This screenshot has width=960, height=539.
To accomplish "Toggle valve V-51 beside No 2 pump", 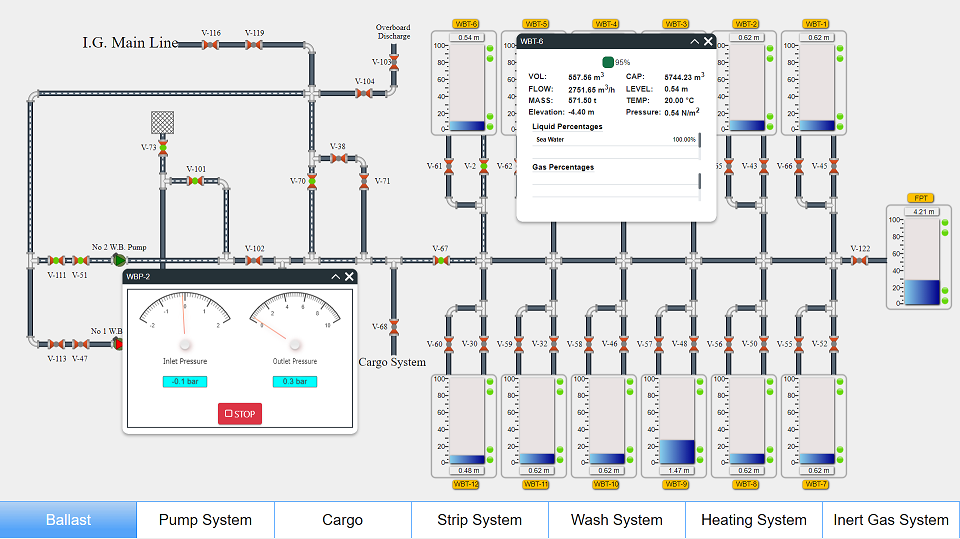I will [80, 260].
